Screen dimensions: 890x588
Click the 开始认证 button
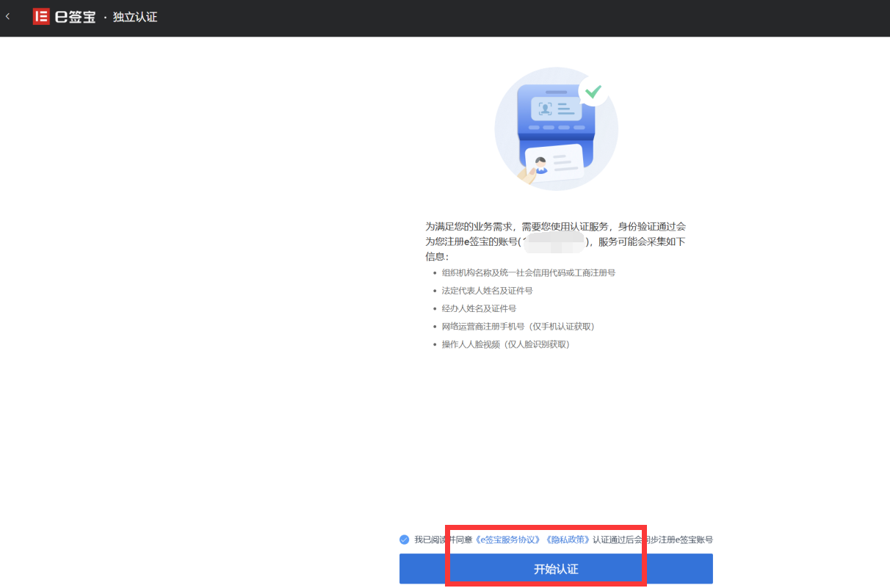point(556,569)
